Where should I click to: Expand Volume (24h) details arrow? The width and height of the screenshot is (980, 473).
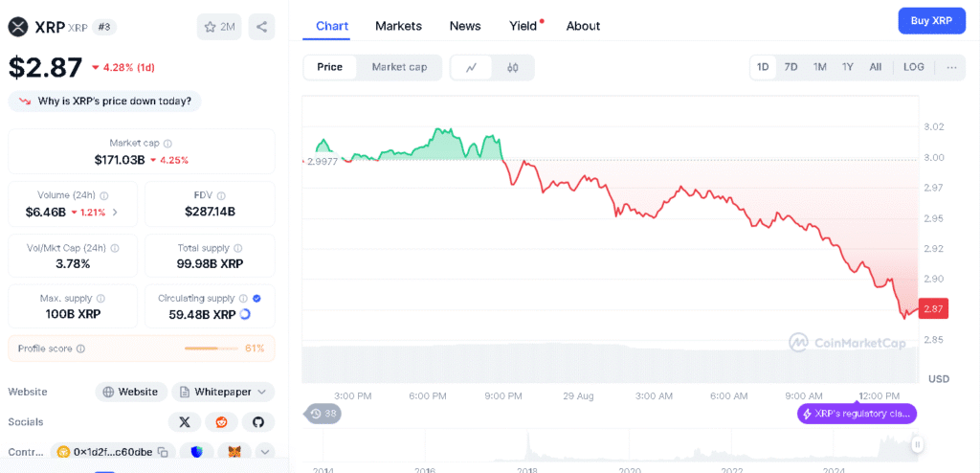[115, 213]
